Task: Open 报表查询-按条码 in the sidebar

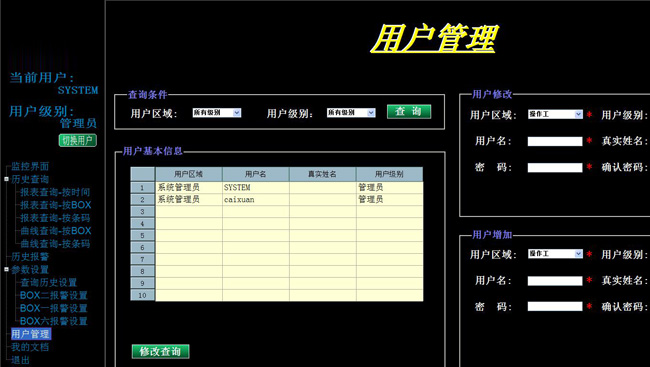Action: click(55, 218)
